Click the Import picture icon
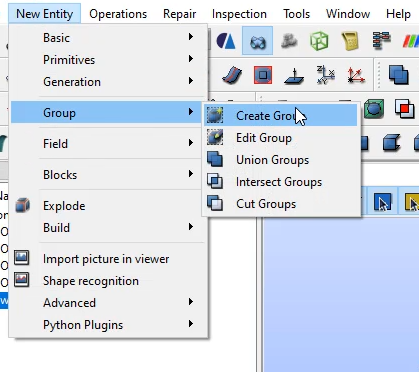Screen dimensions: 419x372 point(22,258)
